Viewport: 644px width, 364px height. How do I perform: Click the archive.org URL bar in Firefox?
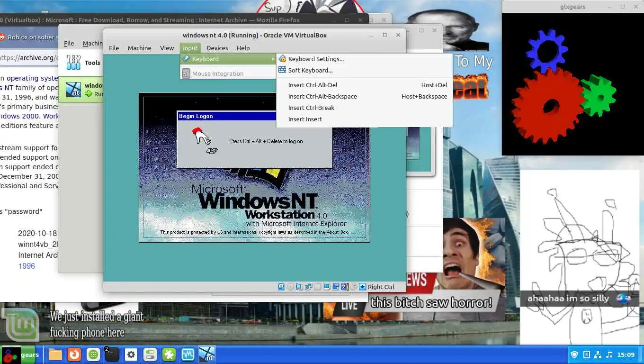point(28,58)
